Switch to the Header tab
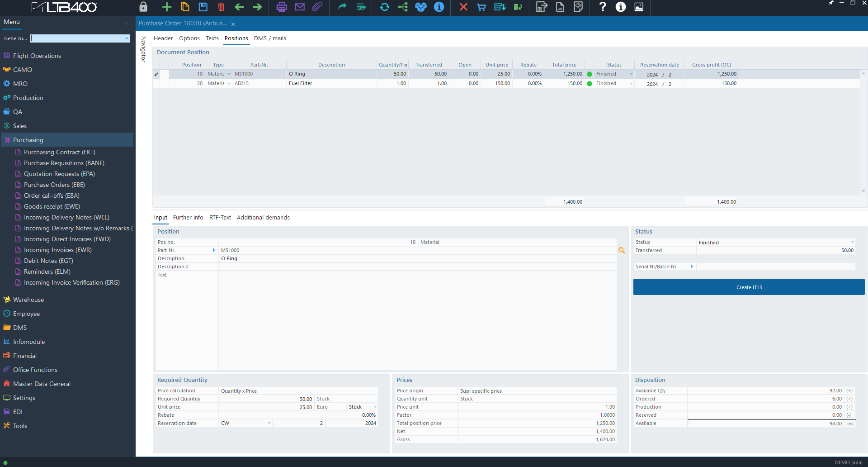Screen dimensions: 868x467 click(163, 38)
